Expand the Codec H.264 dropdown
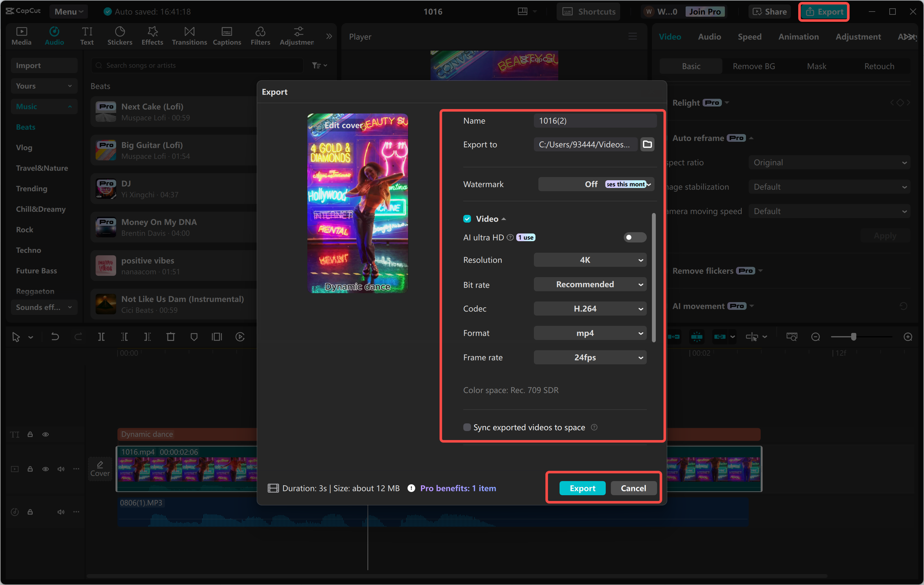 [x=590, y=309]
